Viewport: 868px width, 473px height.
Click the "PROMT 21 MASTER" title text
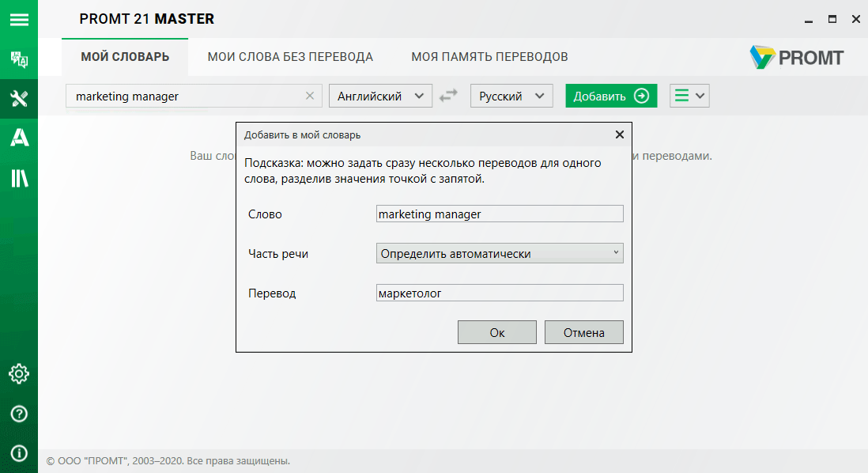(x=147, y=19)
